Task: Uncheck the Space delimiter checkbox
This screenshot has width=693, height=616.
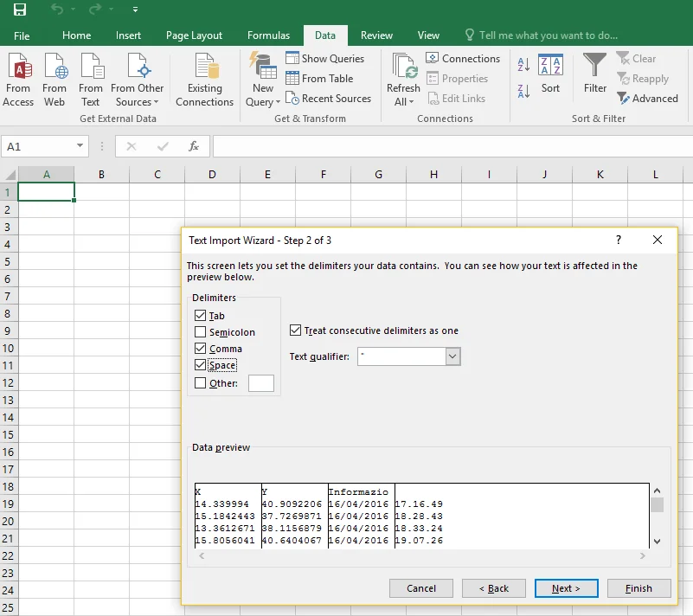Action: click(200, 365)
